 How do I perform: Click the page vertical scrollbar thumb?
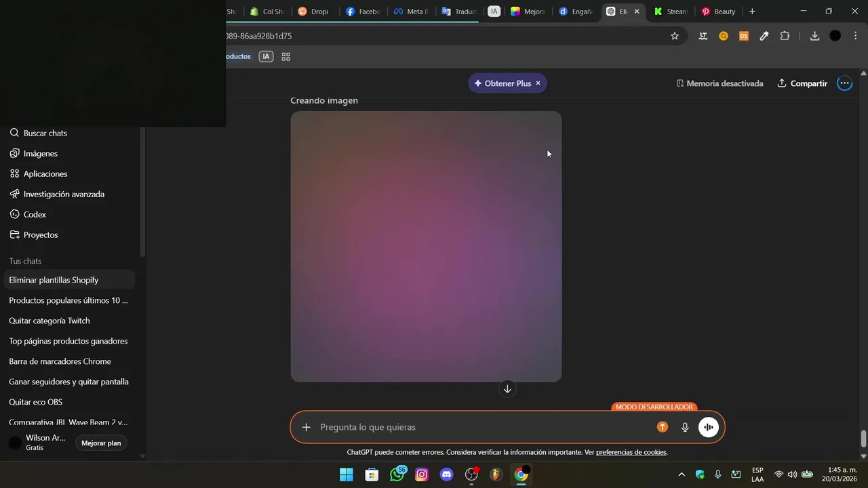863,439
